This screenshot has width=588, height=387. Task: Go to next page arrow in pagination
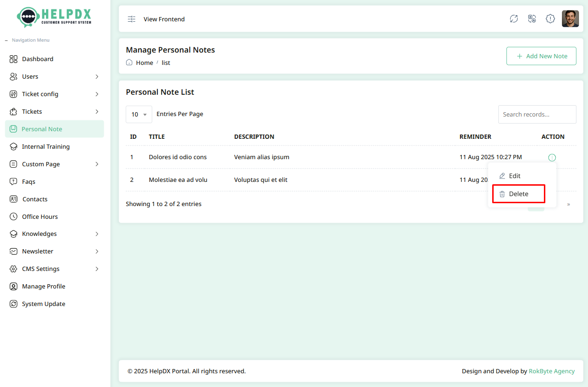click(x=568, y=204)
